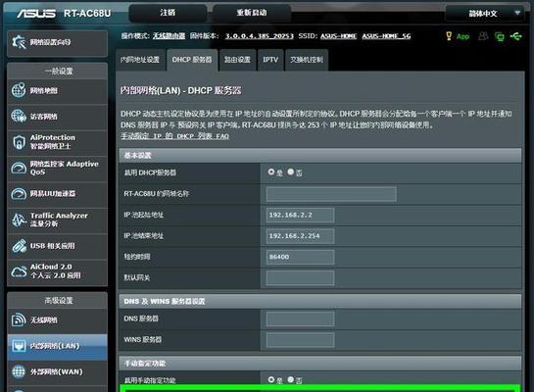Open Wireless settings icon
The width and height of the screenshot is (534, 392).
click(19, 319)
